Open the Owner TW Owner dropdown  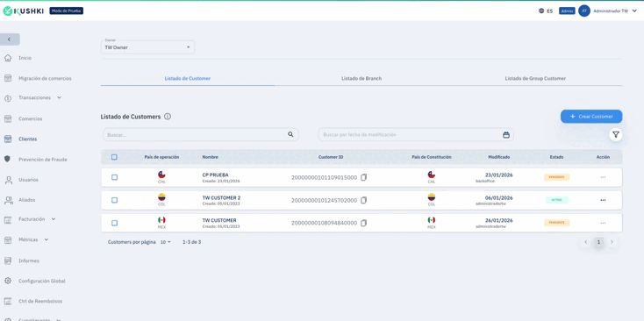[148, 47]
